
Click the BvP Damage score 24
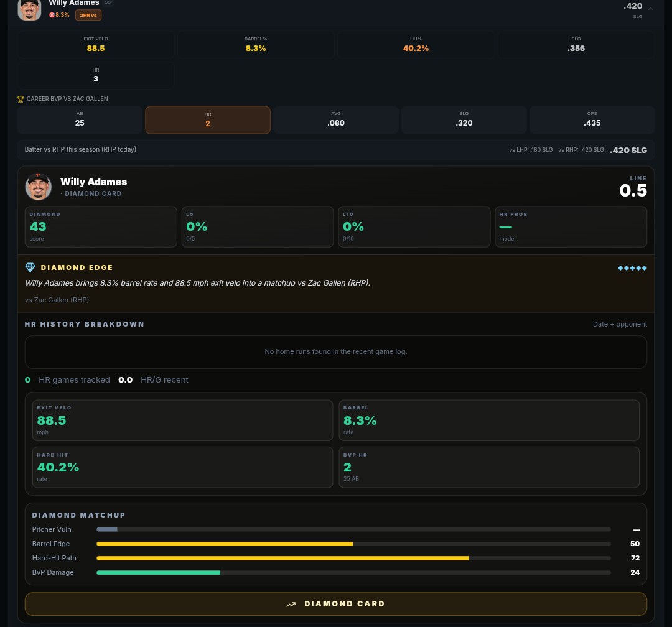coord(635,572)
